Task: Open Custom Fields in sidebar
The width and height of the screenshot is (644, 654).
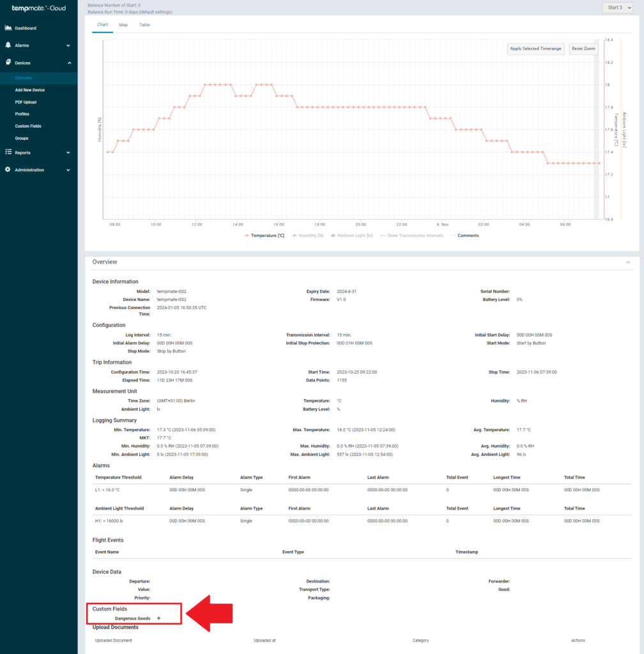Action: coord(28,126)
